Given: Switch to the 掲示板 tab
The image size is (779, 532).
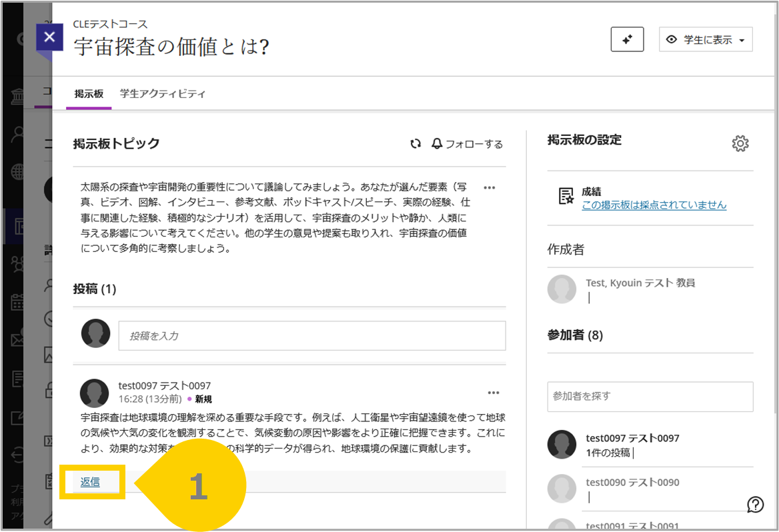Looking at the screenshot, I should (89, 93).
